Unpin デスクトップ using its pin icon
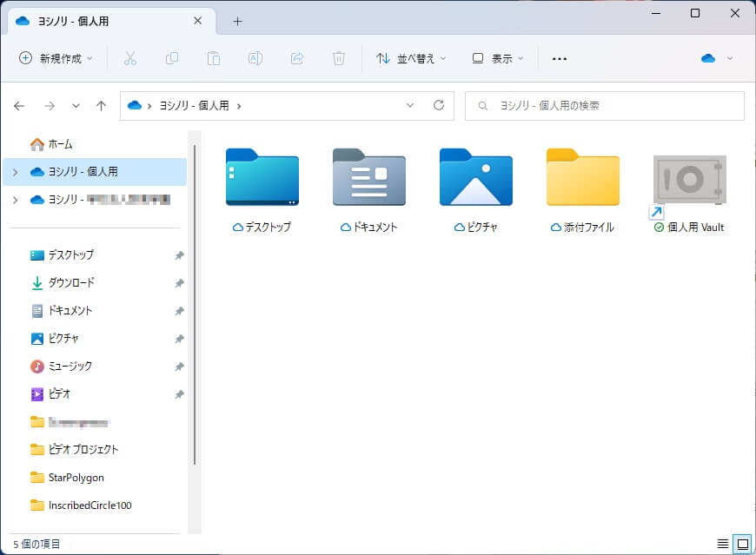The width and height of the screenshot is (756, 555). point(179,255)
